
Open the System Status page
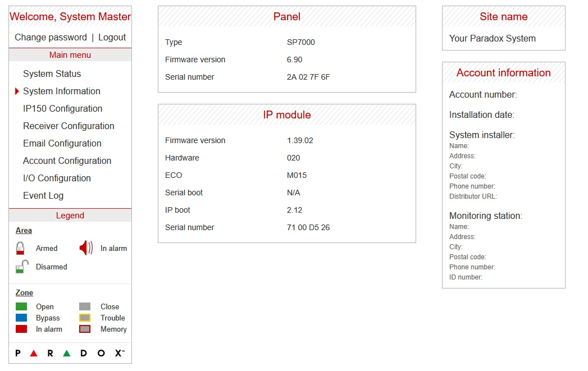pyautogui.click(x=51, y=74)
